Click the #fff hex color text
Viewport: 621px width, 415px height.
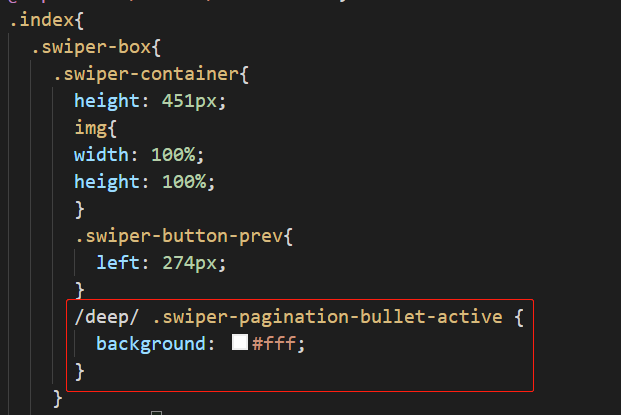pyautogui.click(x=274, y=343)
